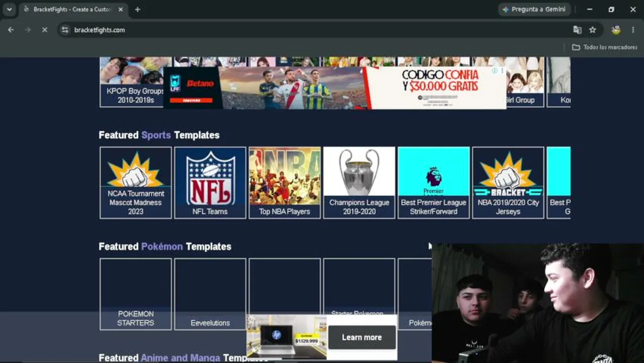Screen dimensions: 644x363
Task: Click the Betano banner advertisement
Action: 335,88
